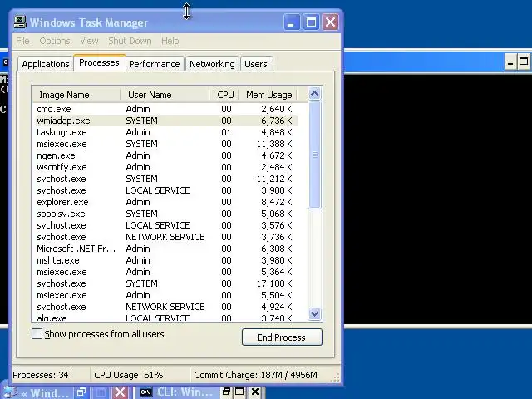Open the Shut Down menu

click(130, 41)
